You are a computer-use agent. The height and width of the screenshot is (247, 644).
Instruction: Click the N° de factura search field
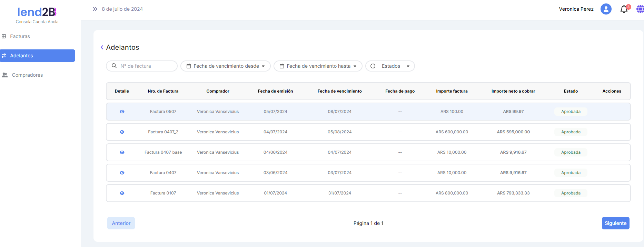[x=145, y=66]
